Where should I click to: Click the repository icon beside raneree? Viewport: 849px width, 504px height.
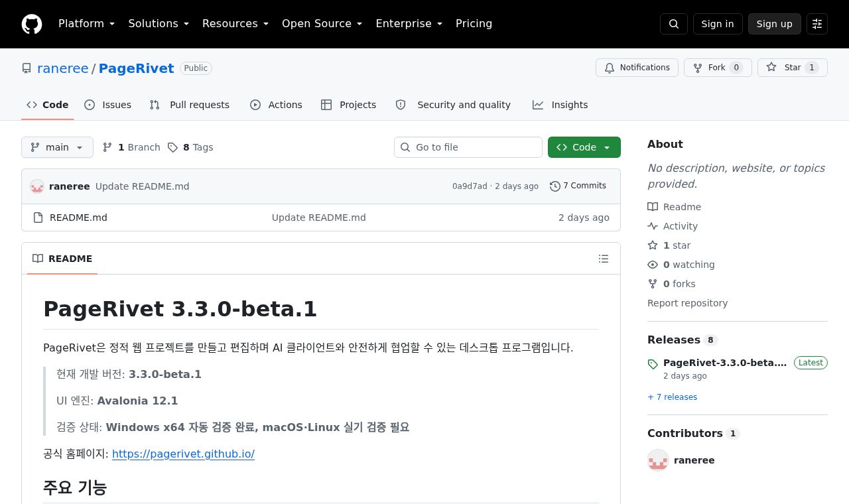click(x=27, y=68)
